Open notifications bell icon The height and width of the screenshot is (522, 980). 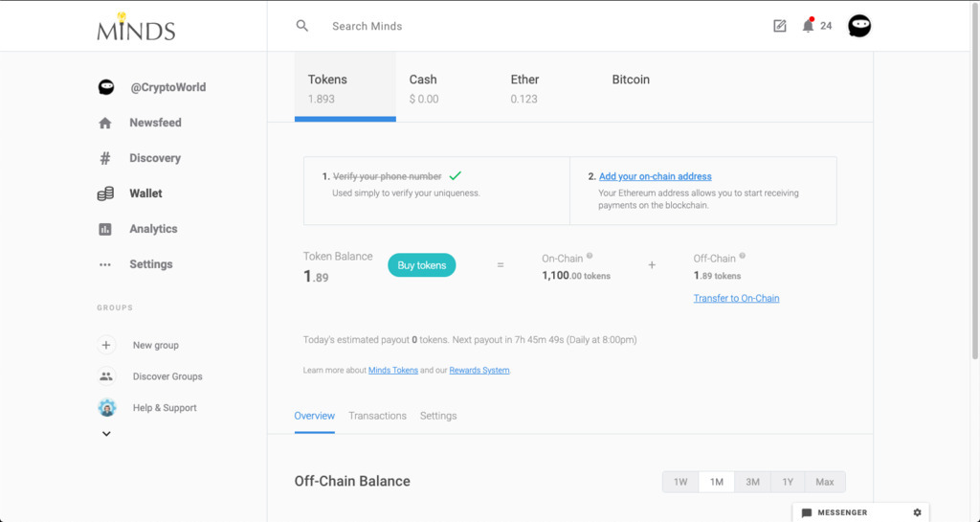coord(808,26)
